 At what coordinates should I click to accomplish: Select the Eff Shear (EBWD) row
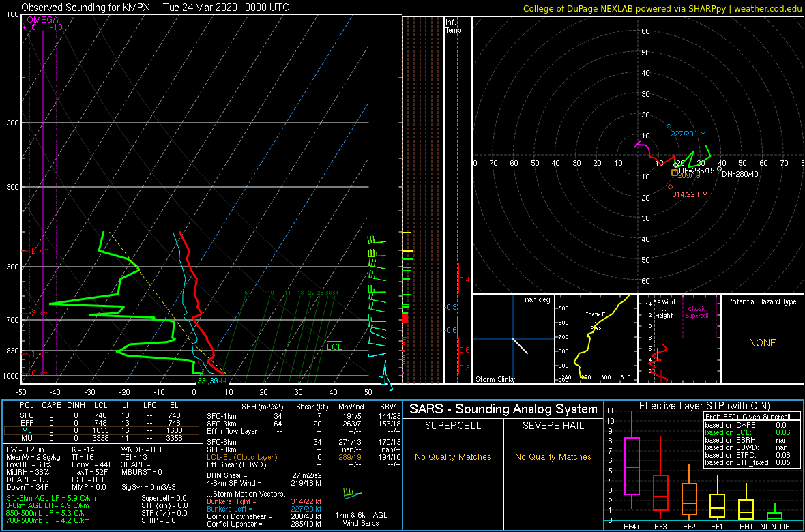(x=304, y=464)
